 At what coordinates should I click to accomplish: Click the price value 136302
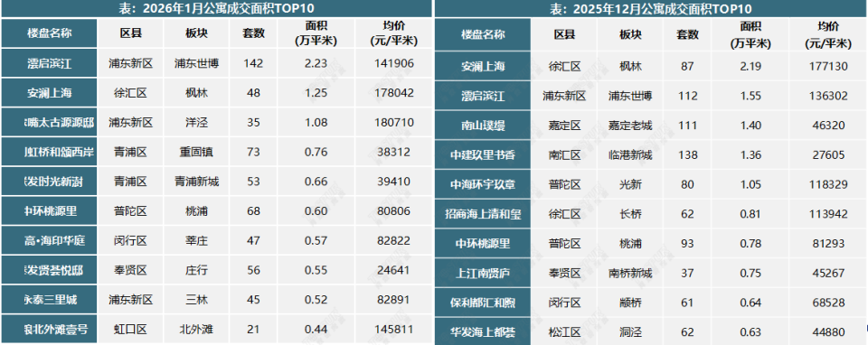tap(827, 97)
